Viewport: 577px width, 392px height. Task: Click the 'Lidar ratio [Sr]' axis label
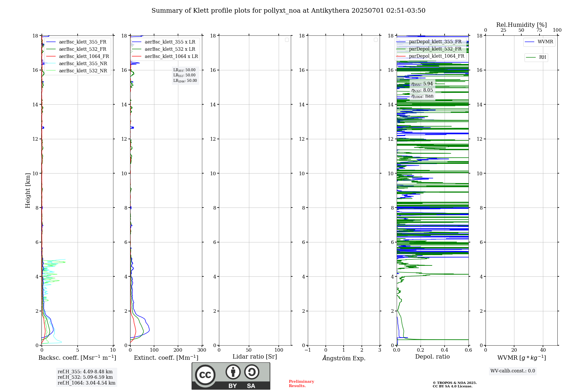[255, 357]
